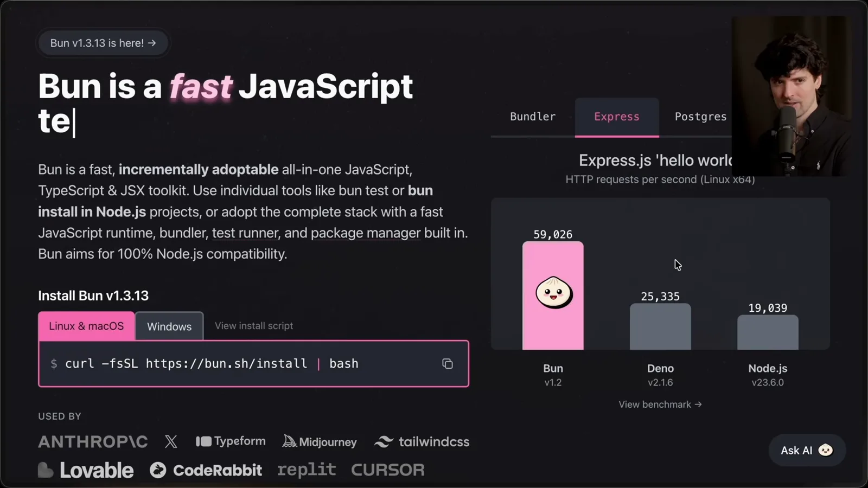Click the Midjourney logo
The width and height of the screenshot is (868, 488).
click(x=320, y=442)
